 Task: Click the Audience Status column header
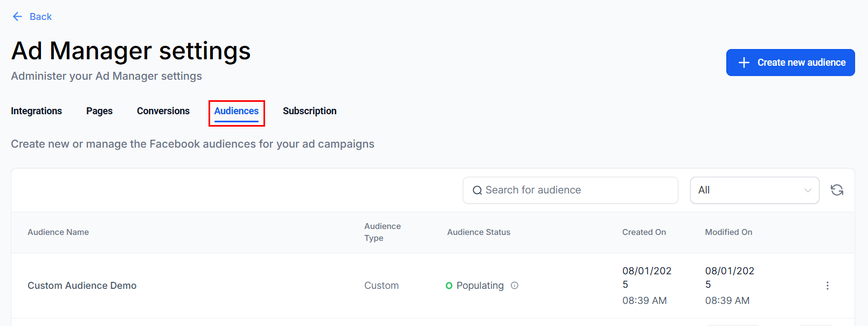478,232
